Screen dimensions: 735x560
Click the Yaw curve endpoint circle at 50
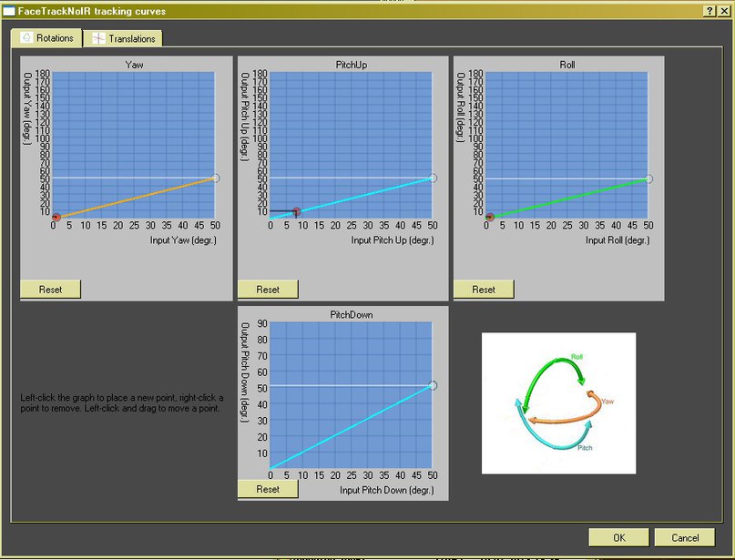(215, 178)
